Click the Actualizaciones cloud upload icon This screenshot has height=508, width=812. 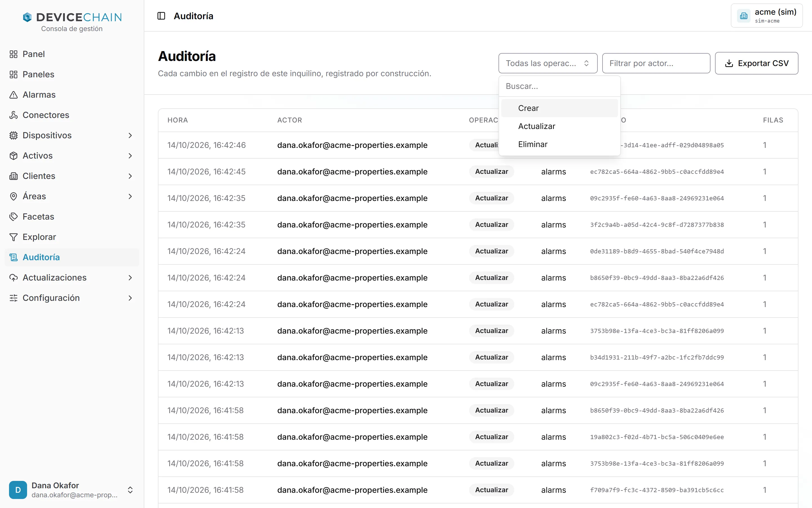click(x=14, y=278)
